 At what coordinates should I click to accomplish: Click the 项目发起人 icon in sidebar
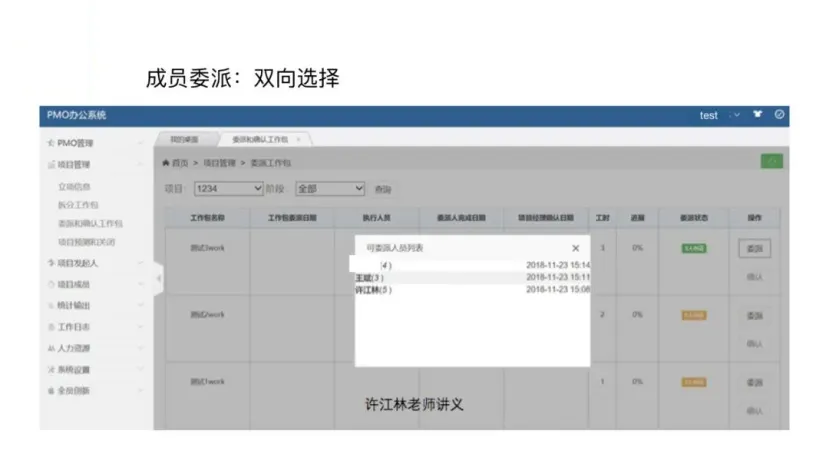pyautogui.click(x=51, y=263)
